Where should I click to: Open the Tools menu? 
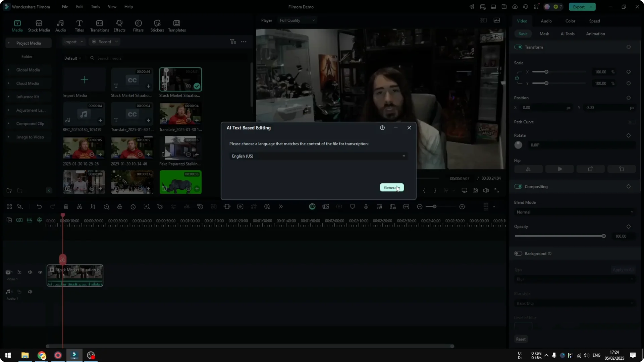pyautogui.click(x=95, y=7)
